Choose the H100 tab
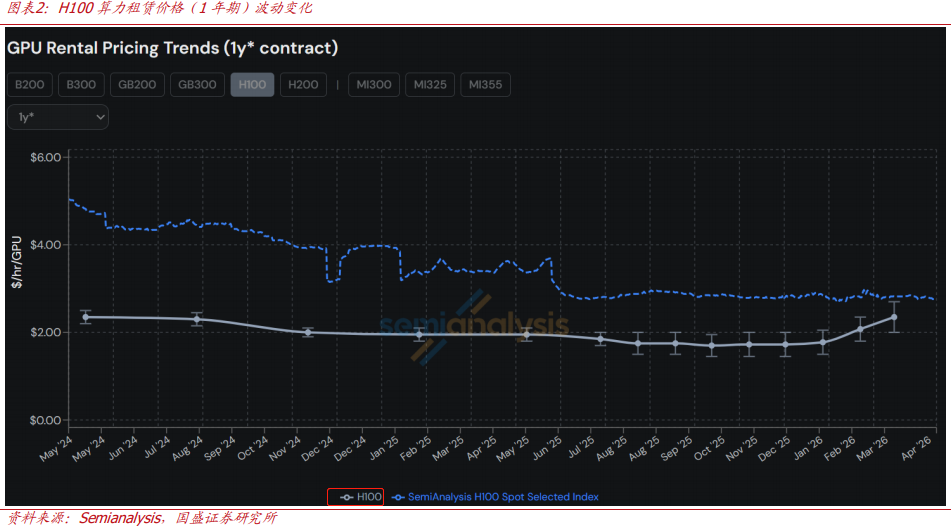 pyautogui.click(x=252, y=85)
